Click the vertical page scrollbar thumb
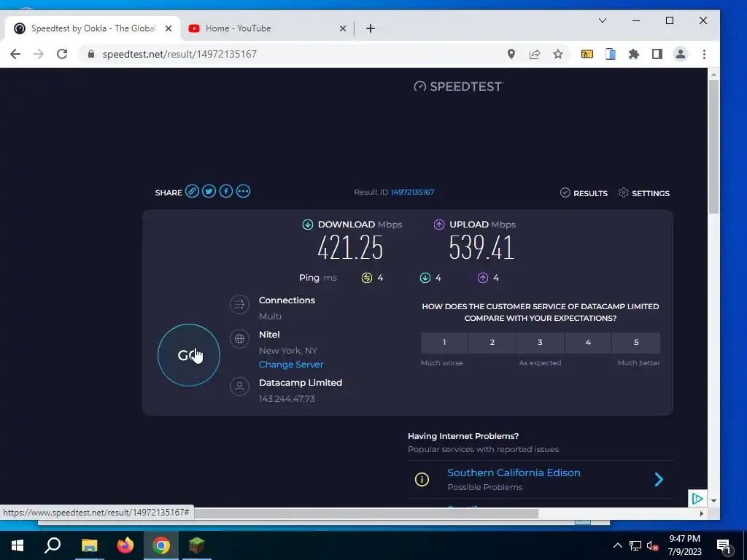This screenshot has height=560, width=747. pos(713,147)
